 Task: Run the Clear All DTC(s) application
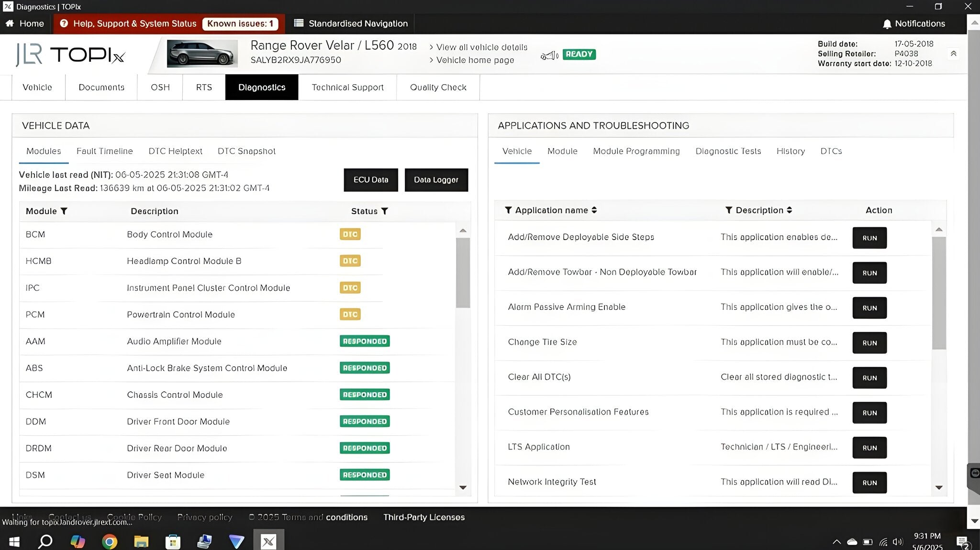(869, 378)
